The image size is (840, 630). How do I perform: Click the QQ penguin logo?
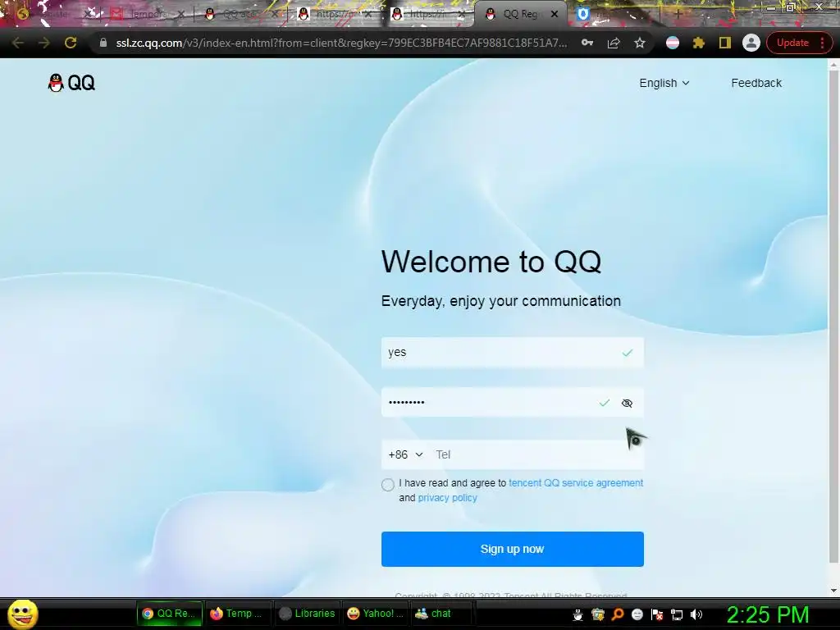click(71, 83)
